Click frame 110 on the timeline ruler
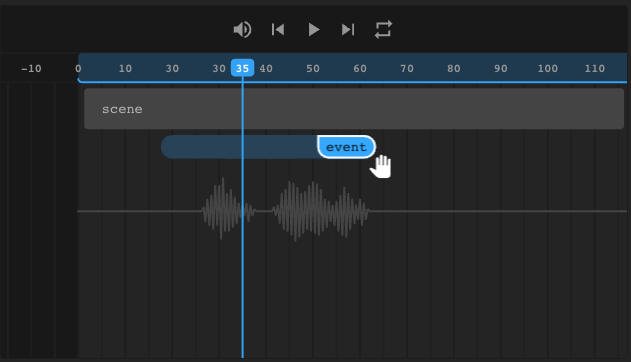The height and width of the screenshot is (362, 631). 595,68
